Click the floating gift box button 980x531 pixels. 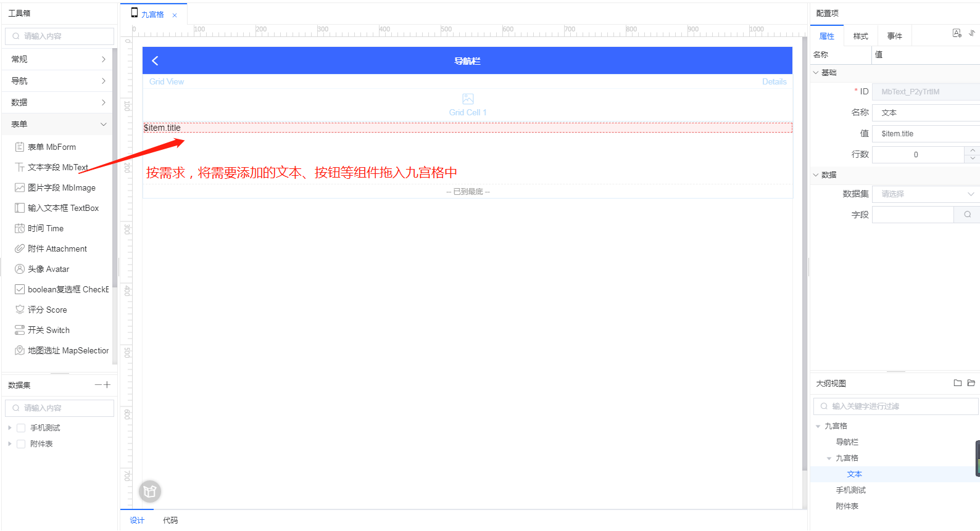pyautogui.click(x=149, y=492)
